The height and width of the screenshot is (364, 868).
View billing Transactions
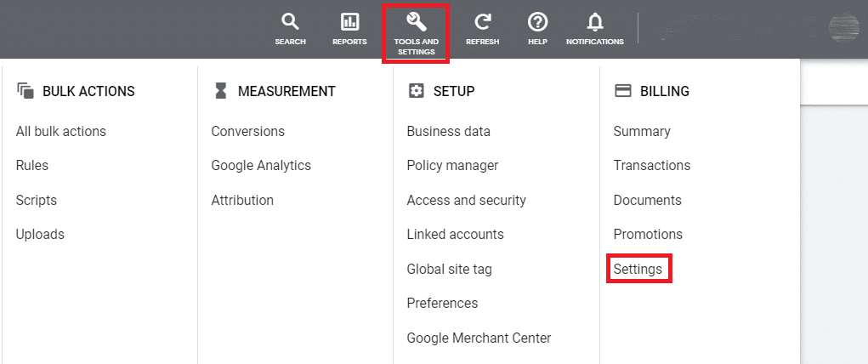click(x=651, y=166)
